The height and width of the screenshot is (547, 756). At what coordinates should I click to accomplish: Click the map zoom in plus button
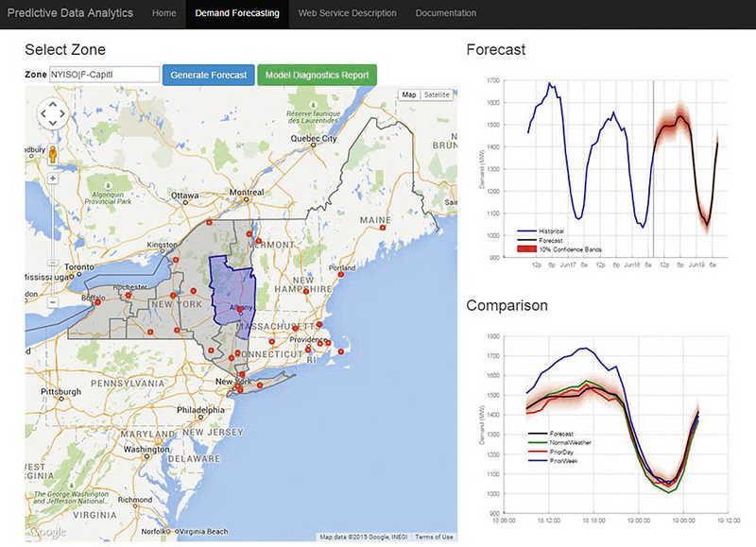[53, 179]
